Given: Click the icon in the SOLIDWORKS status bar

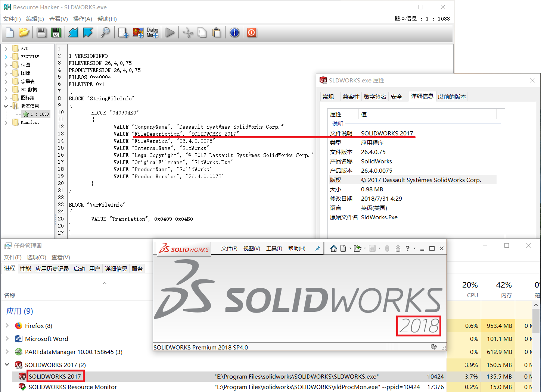Looking at the screenshot, I should click(x=433, y=347).
